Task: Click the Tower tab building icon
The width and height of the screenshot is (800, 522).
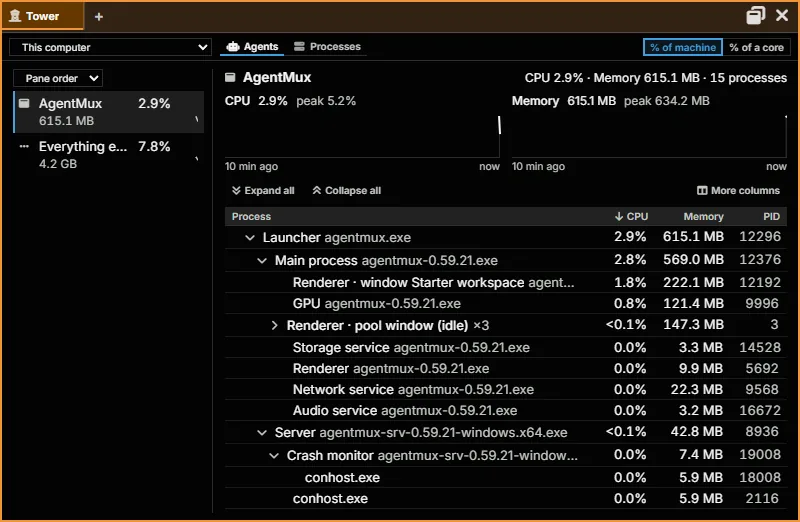Action: click(x=15, y=16)
